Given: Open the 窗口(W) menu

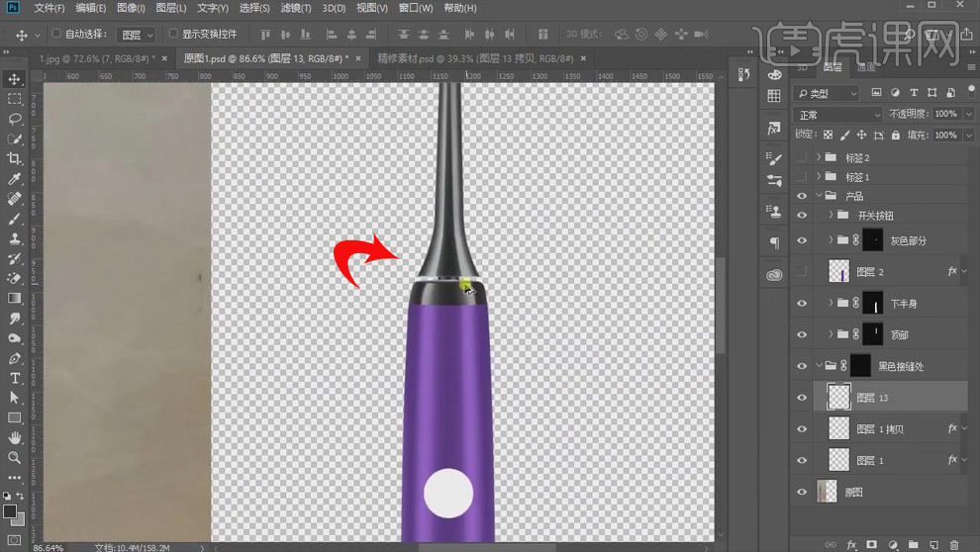Looking at the screenshot, I should tap(416, 8).
